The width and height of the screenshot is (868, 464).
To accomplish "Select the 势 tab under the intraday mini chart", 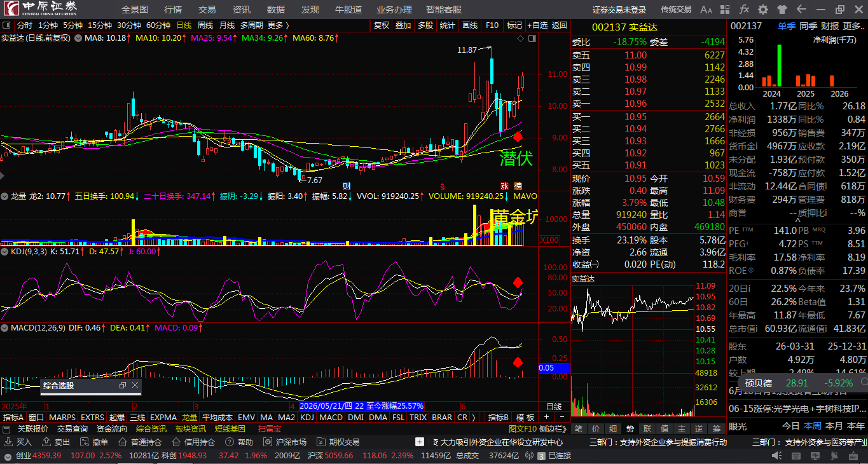I will pos(630,429).
